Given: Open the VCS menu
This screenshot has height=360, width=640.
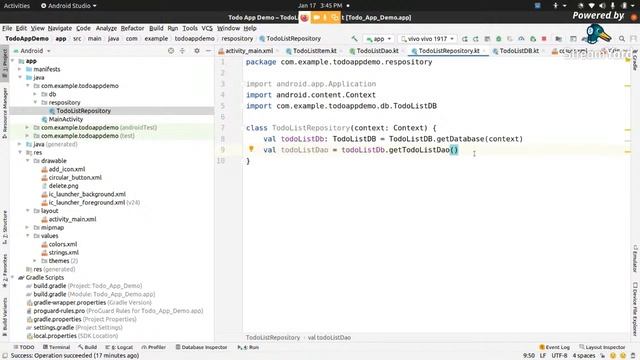Looking at the screenshot, I should click(207, 28).
